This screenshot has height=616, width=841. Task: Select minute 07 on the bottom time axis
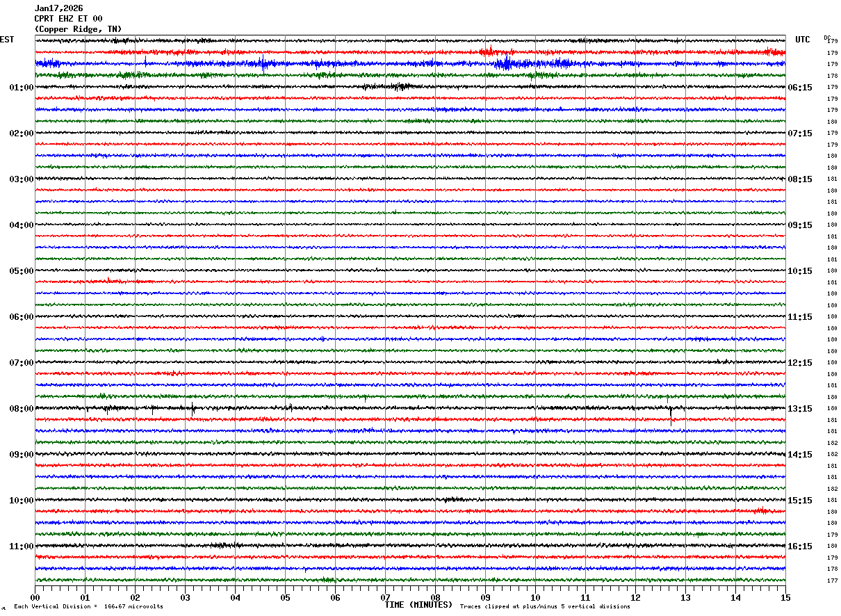tap(385, 597)
